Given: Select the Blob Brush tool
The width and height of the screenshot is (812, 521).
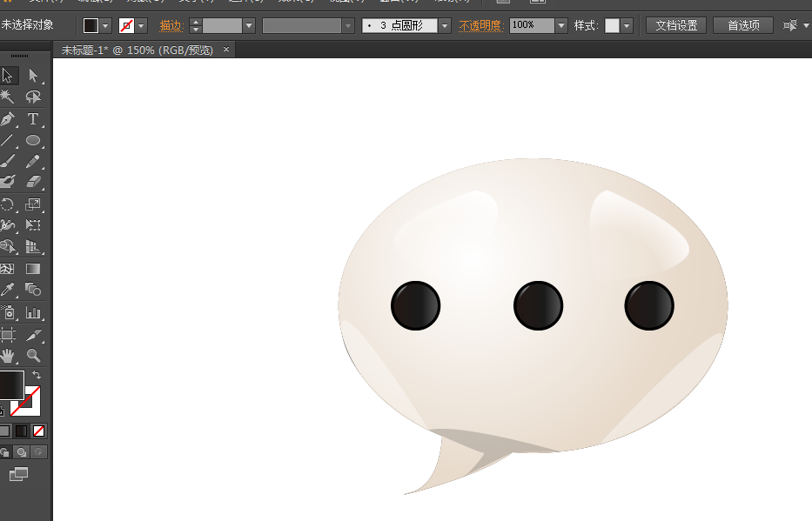Looking at the screenshot, I should point(7,182).
